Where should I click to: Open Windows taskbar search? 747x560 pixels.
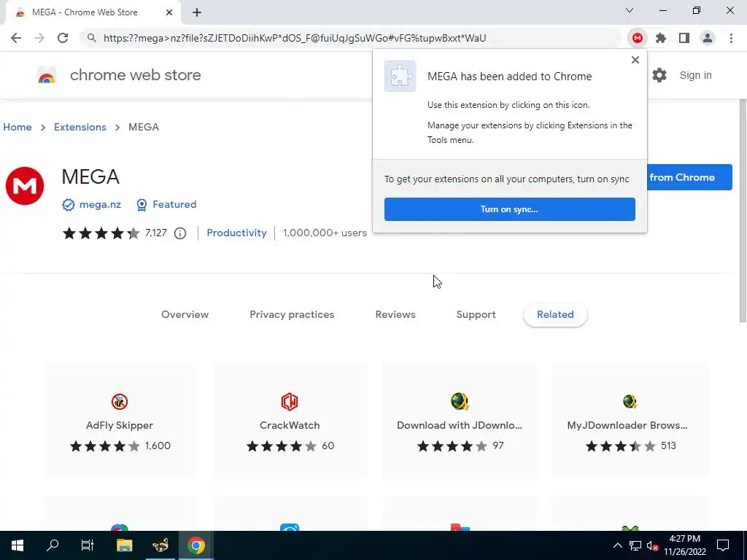pyautogui.click(x=53, y=545)
